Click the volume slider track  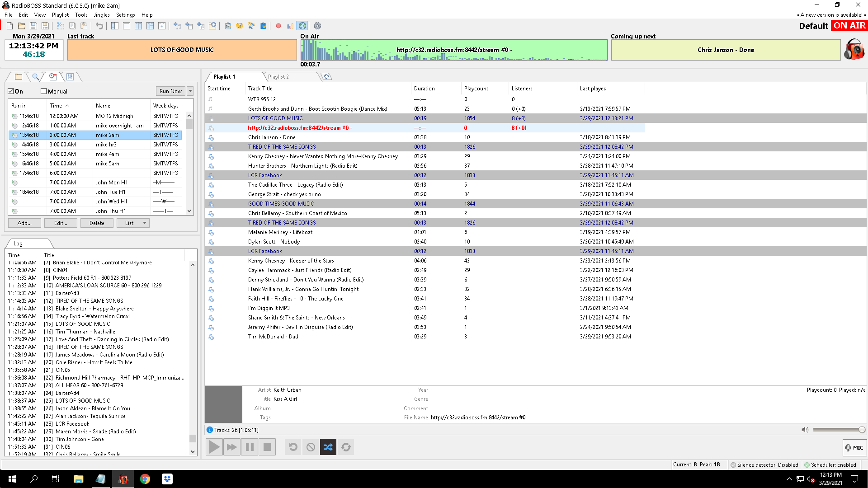point(839,430)
